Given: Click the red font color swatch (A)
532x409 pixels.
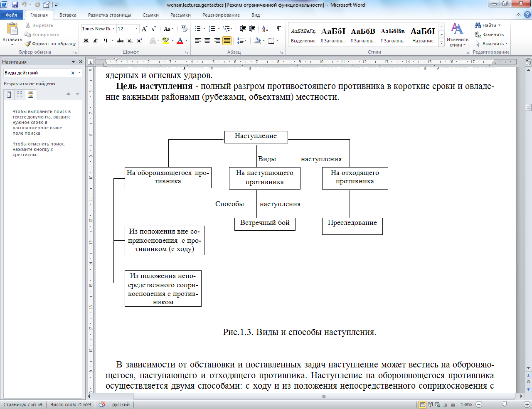Looking at the screenshot, I should point(180,41).
